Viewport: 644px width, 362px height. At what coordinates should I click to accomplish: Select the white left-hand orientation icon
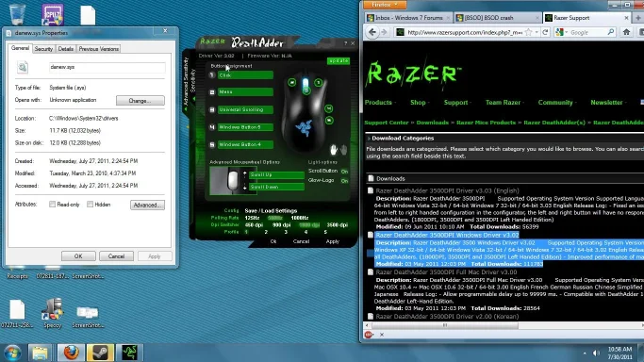pos(334,150)
